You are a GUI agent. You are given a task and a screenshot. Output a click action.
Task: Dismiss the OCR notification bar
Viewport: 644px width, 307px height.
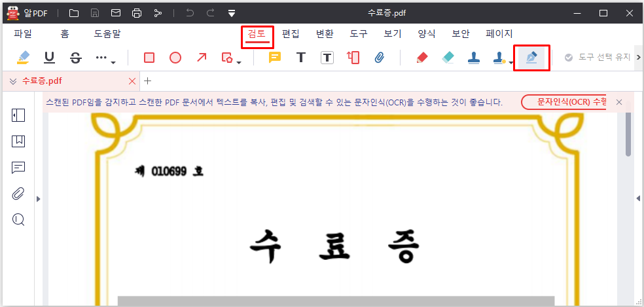[x=619, y=102]
